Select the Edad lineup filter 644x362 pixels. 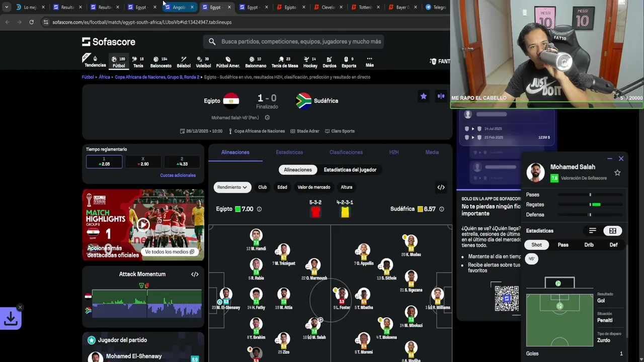pyautogui.click(x=282, y=188)
